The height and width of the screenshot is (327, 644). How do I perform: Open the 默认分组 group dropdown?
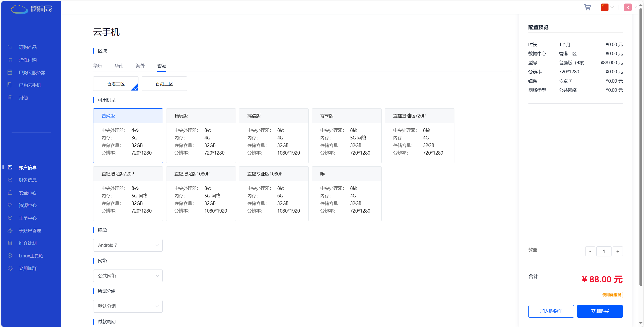pos(128,306)
